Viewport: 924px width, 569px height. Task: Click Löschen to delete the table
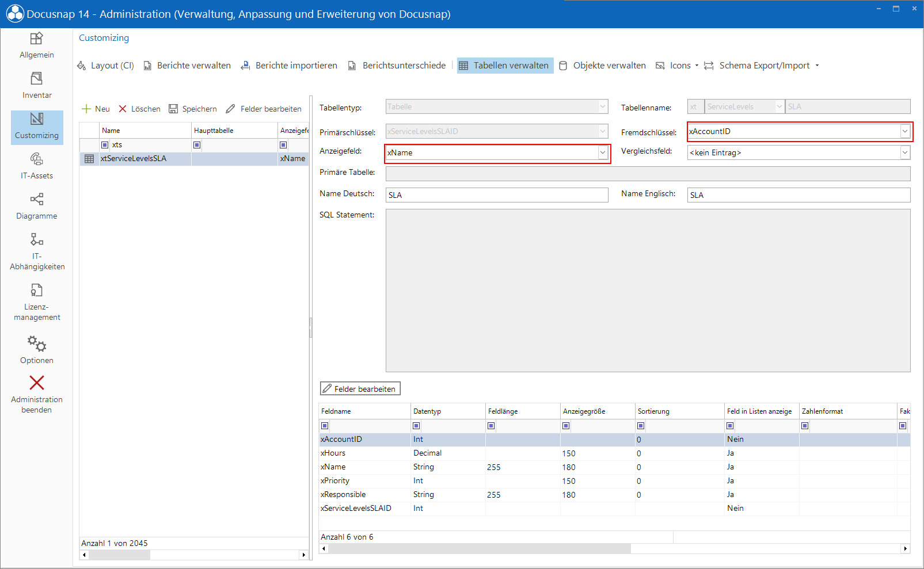[x=139, y=109]
